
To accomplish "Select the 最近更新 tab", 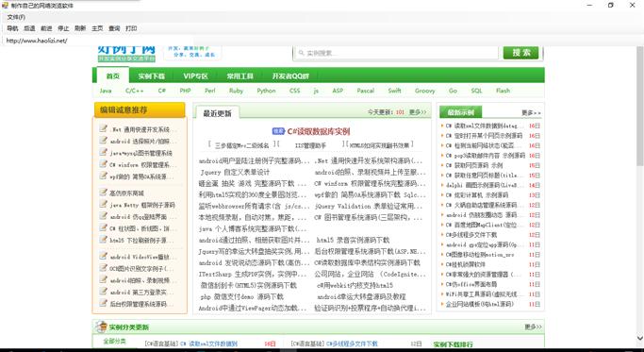I will (217, 113).
